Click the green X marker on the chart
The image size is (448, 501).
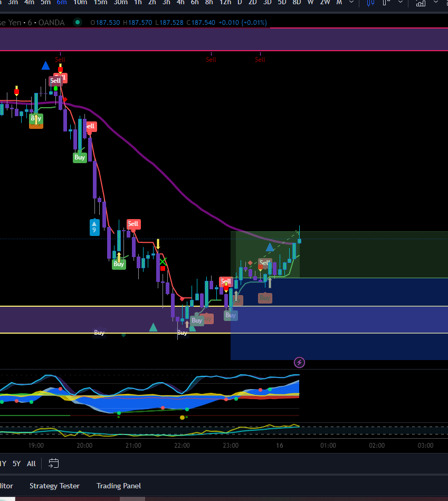click(163, 262)
